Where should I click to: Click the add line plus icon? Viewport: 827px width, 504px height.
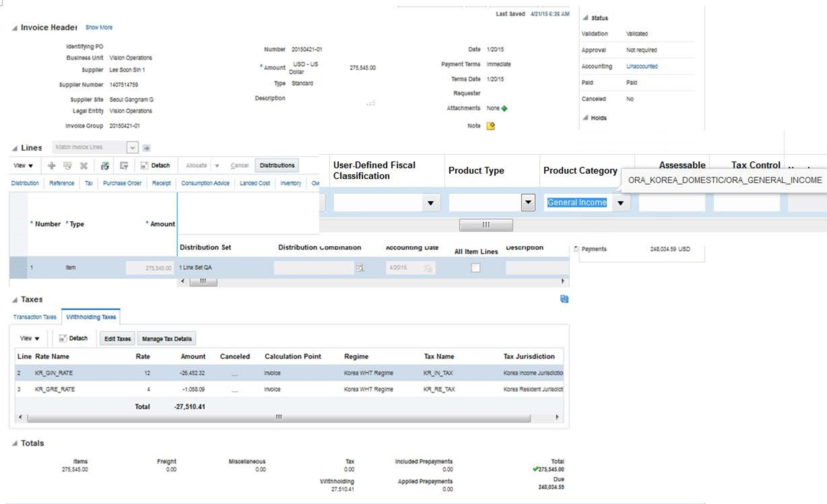click(x=52, y=165)
